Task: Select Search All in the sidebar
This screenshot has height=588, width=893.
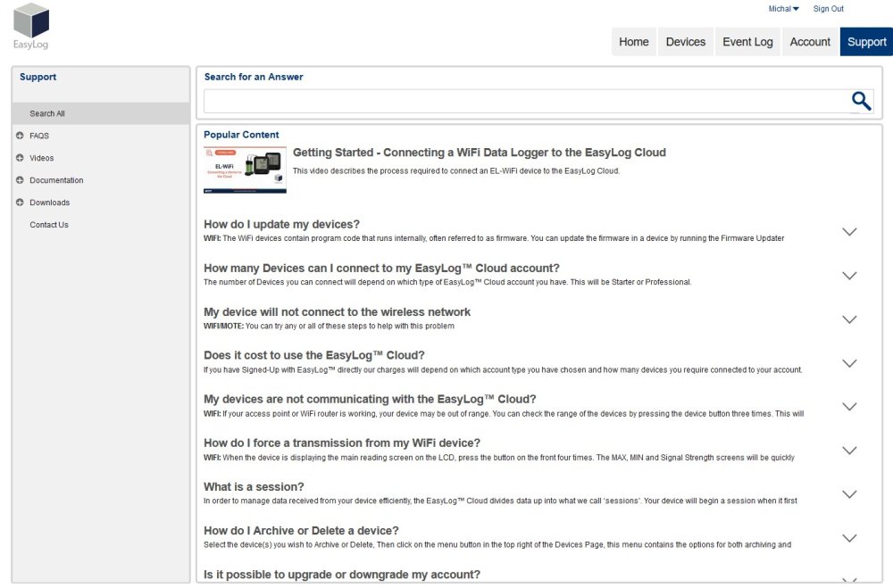Action: point(47,113)
